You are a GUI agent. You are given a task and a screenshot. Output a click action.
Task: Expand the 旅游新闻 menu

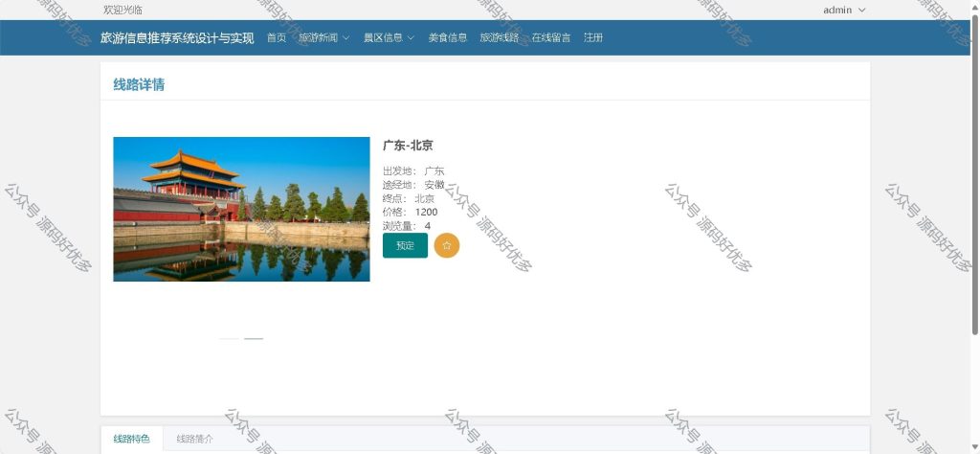323,37
